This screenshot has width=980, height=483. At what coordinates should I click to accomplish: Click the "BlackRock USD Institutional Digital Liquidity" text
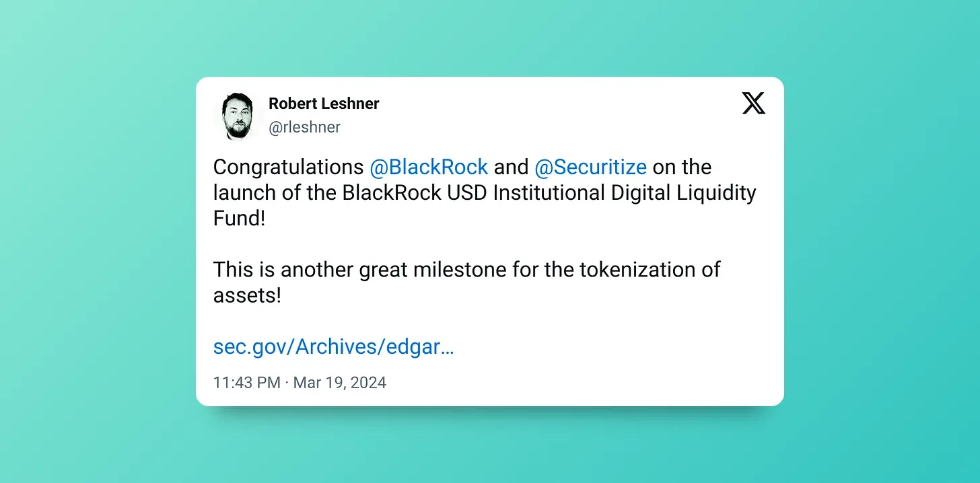pos(549,193)
